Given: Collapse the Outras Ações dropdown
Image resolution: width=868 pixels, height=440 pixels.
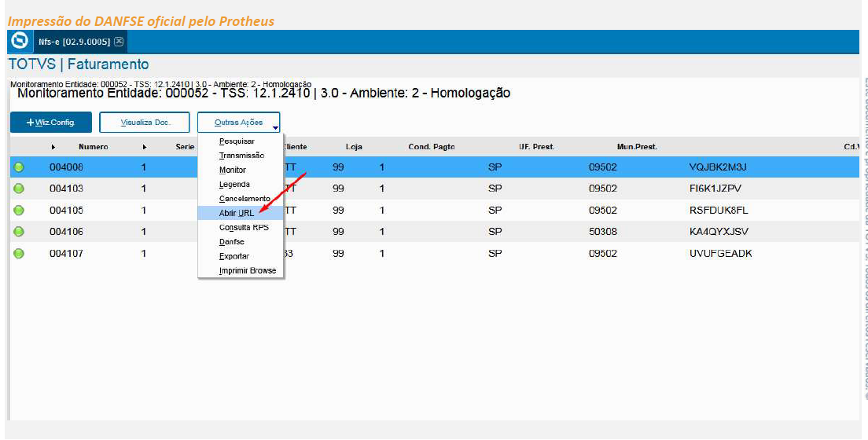Looking at the screenshot, I should 238,123.
